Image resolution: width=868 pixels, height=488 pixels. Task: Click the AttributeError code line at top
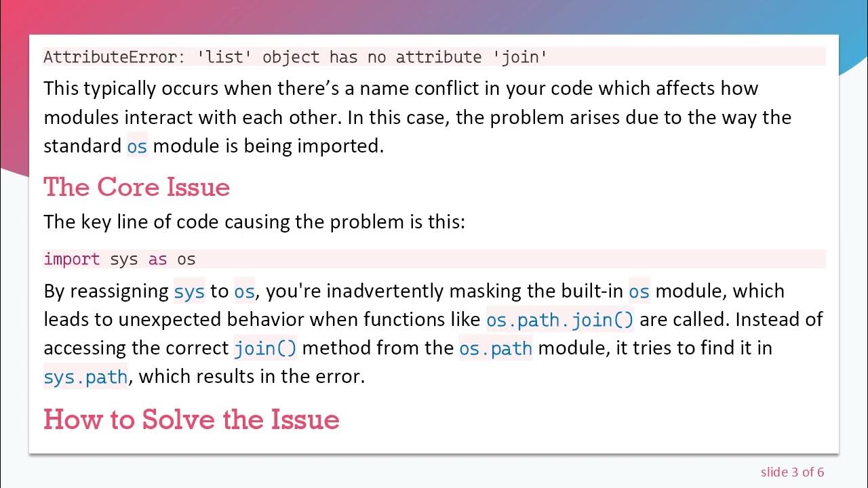click(x=295, y=57)
